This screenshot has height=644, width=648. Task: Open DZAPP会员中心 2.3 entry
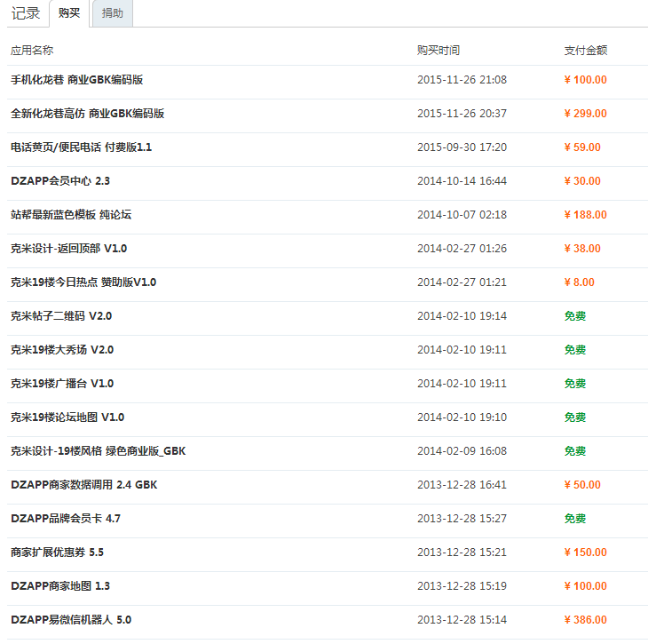tap(60, 181)
